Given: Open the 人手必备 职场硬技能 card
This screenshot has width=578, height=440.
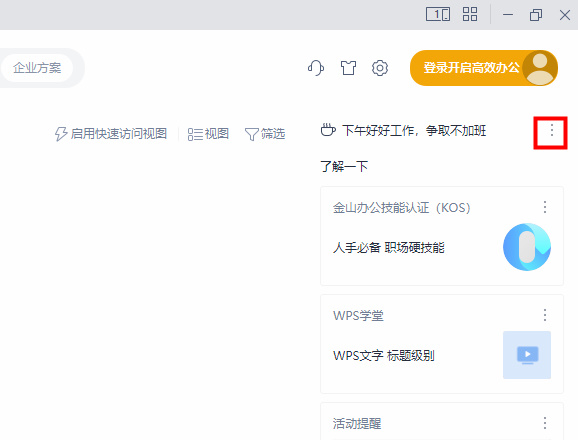Looking at the screenshot, I should [x=389, y=247].
